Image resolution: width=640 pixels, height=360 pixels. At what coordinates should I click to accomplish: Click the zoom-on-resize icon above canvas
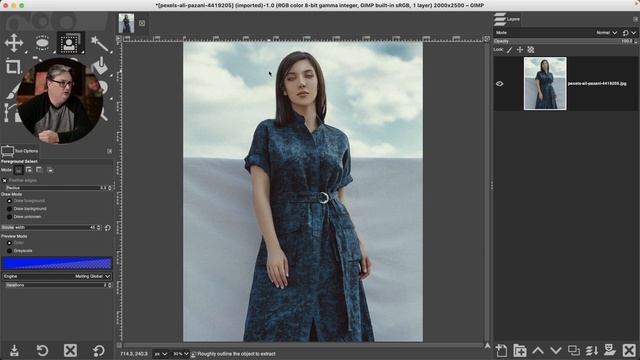pos(487,38)
